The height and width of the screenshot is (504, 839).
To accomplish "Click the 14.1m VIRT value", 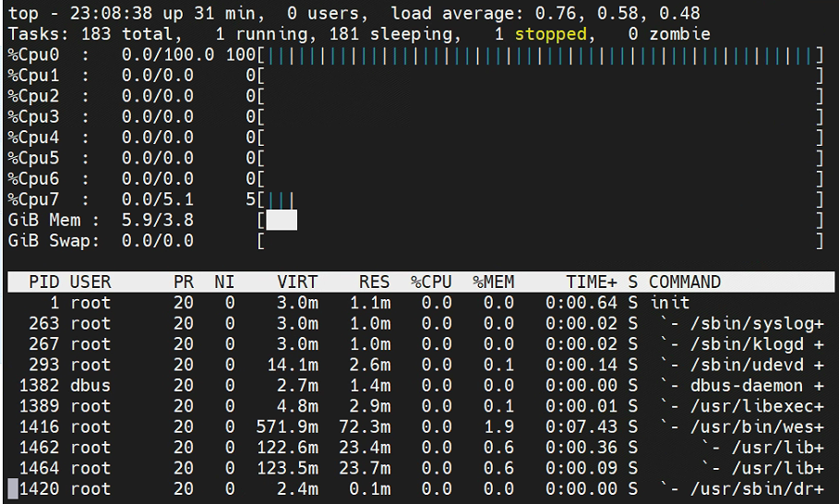I will tap(293, 365).
